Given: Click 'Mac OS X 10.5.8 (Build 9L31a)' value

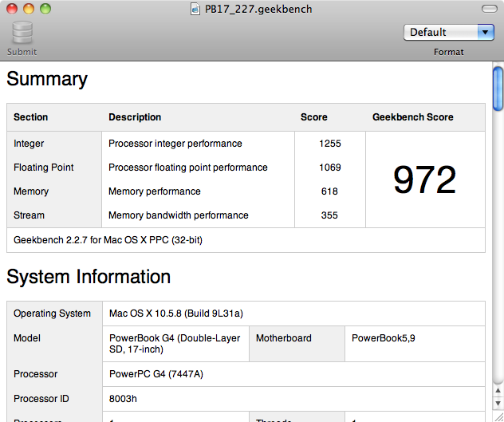Looking at the screenshot, I should pos(175,314).
